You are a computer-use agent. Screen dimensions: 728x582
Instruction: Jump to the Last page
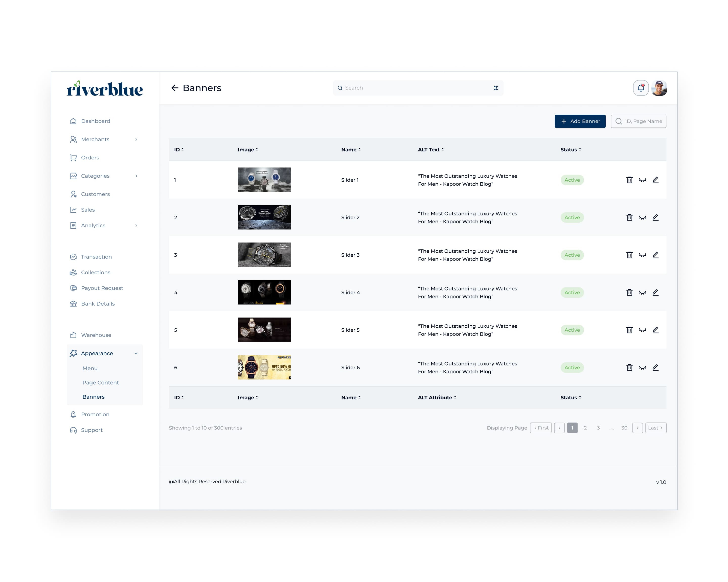655,428
